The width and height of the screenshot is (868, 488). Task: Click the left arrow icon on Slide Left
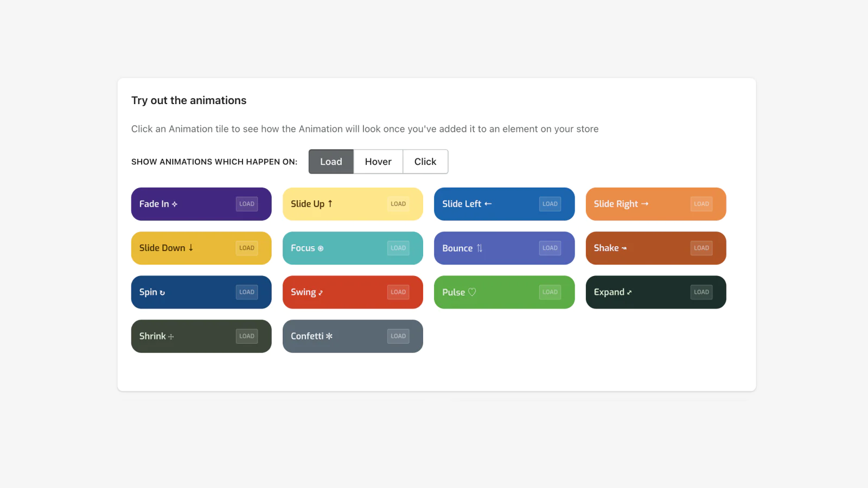[488, 204]
